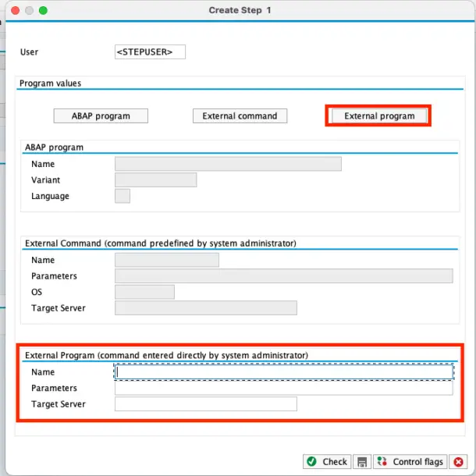
Task: Close the Create Step window
Action: 15,11
